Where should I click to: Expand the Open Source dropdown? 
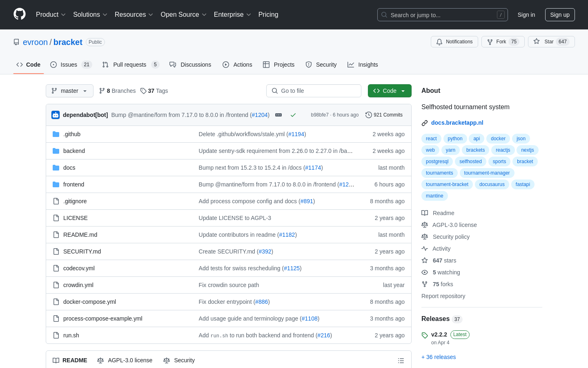pos(184,14)
